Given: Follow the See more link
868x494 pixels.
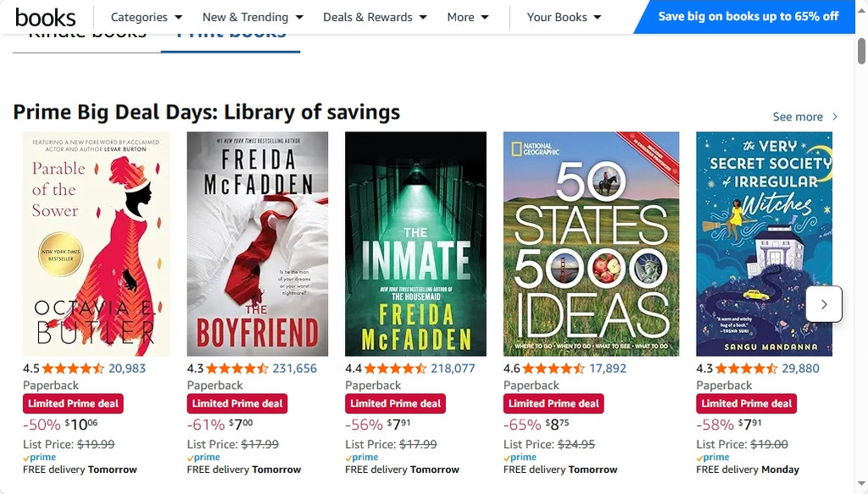Looking at the screenshot, I should tap(798, 117).
